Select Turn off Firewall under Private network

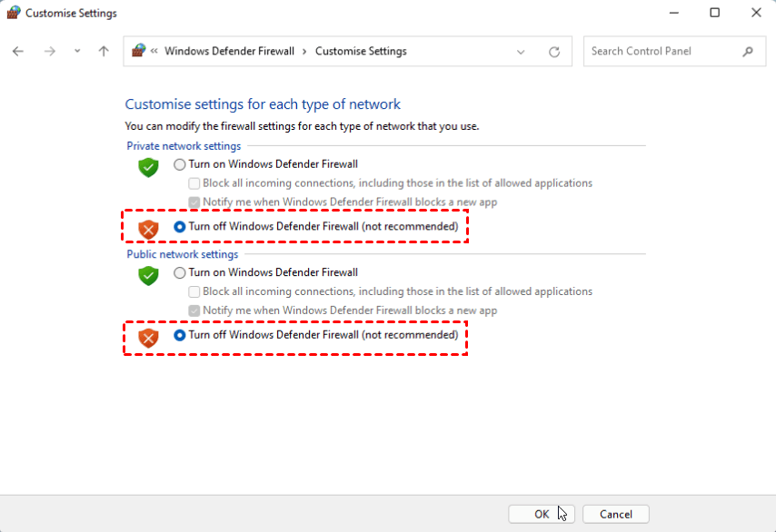180,226
